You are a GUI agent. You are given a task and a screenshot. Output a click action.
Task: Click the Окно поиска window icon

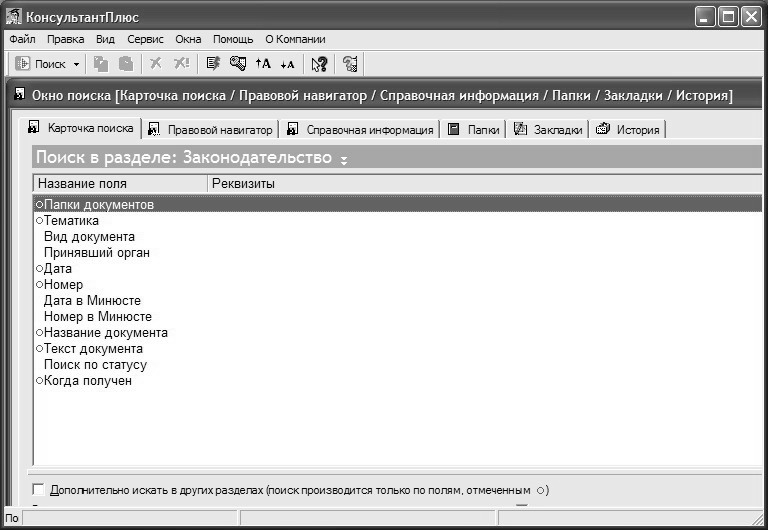[20, 93]
